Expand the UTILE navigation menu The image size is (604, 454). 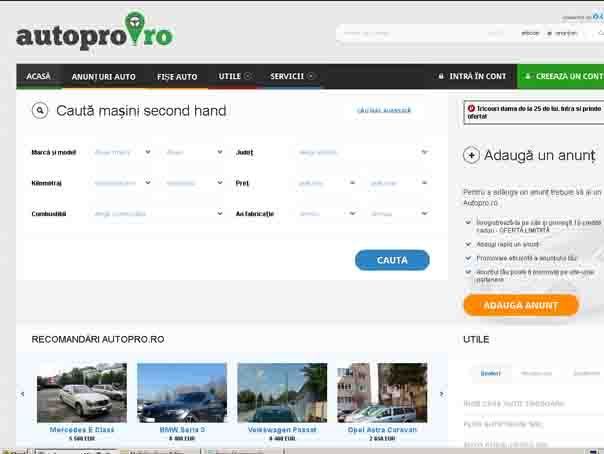coord(235,76)
